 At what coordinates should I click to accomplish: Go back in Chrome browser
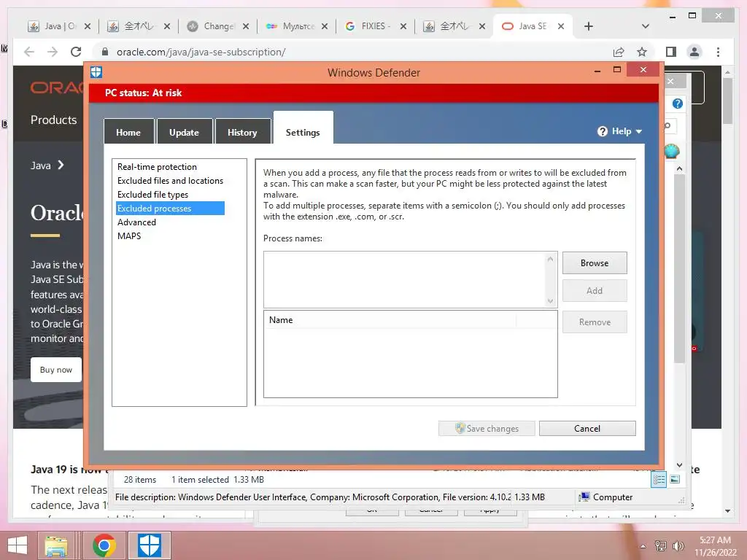[29, 52]
